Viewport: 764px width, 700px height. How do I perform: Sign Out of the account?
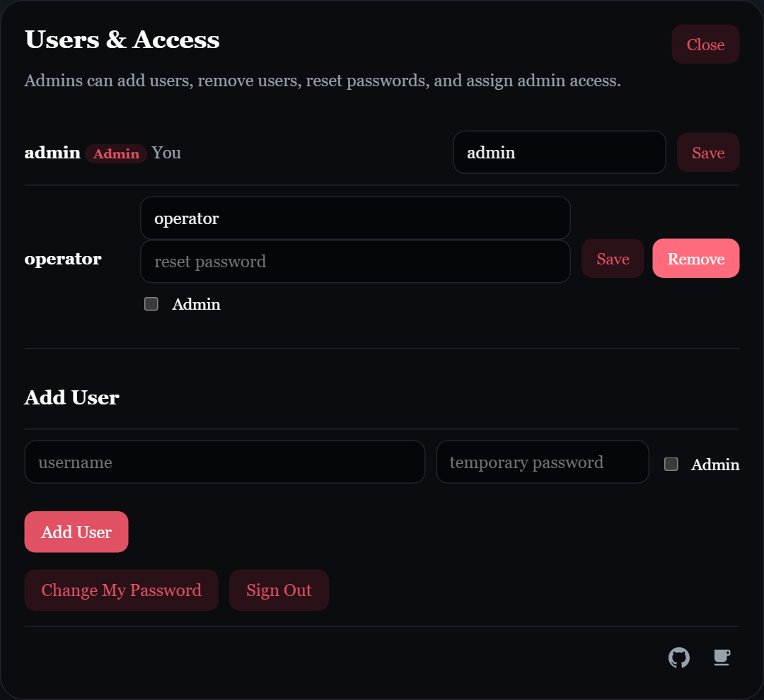pyautogui.click(x=279, y=590)
